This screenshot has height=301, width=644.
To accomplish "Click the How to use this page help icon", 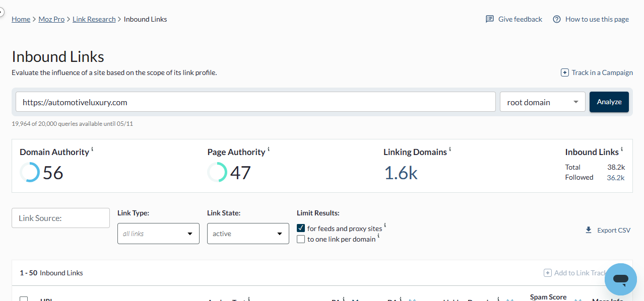I will click(557, 19).
